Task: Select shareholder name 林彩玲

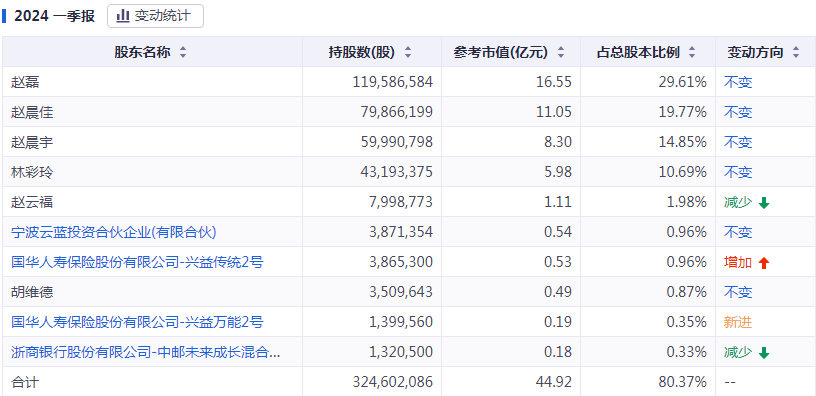Action: (x=32, y=172)
